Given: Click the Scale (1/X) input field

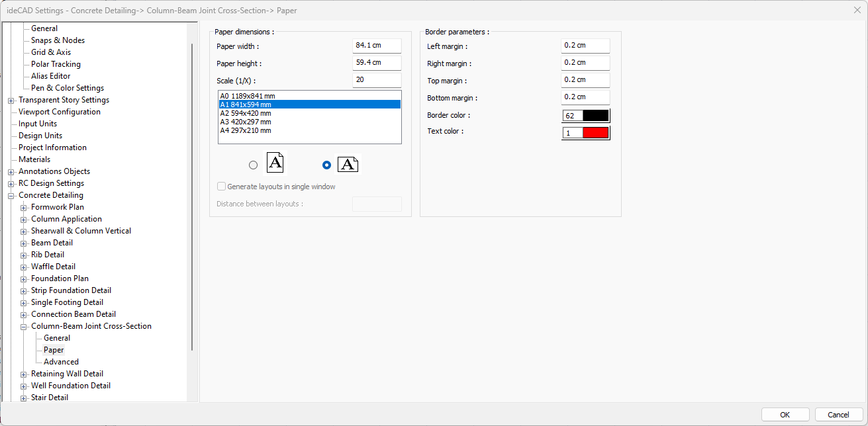Looking at the screenshot, I should [x=377, y=80].
